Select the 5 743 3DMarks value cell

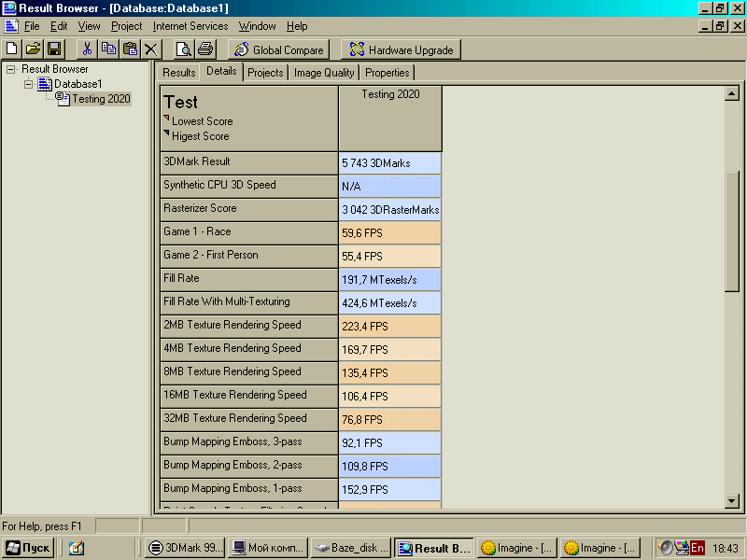click(x=389, y=163)
